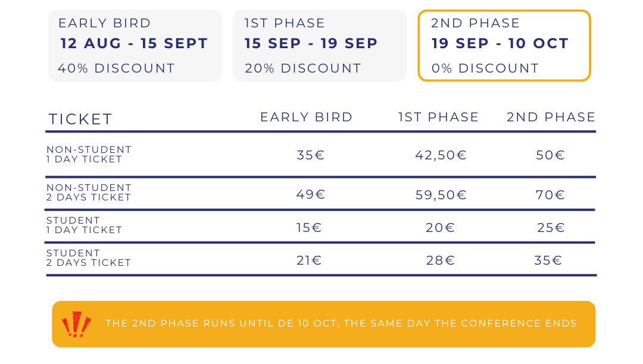Click the TICKET column header
The width and height of the screenshot is (643, 364).
(80, 119)
